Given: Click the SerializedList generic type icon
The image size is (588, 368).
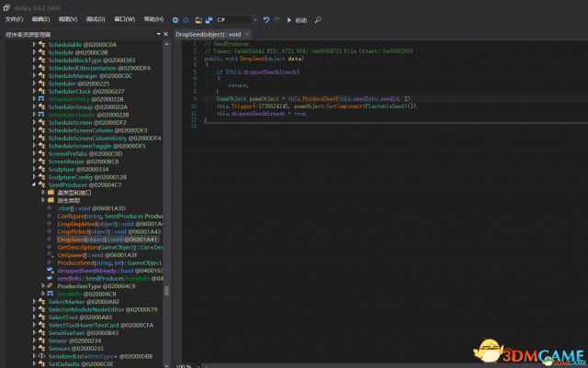Looking at the screenshot, I should [x=41, y=356].
